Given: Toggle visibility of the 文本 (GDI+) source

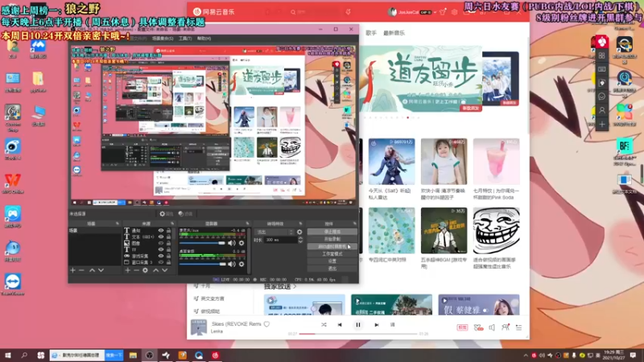Looking at the screenshot, I should pyautogui.click(x=160, y=237).
